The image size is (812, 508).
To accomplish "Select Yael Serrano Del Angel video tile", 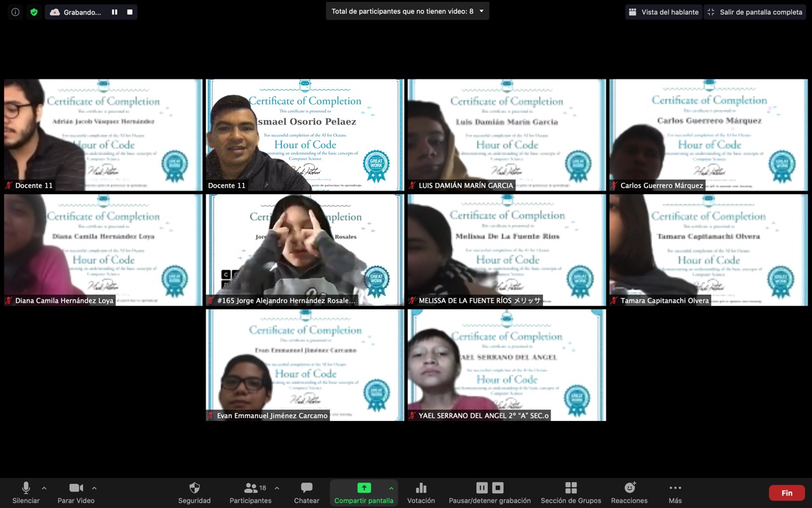I will click(507, 364).
